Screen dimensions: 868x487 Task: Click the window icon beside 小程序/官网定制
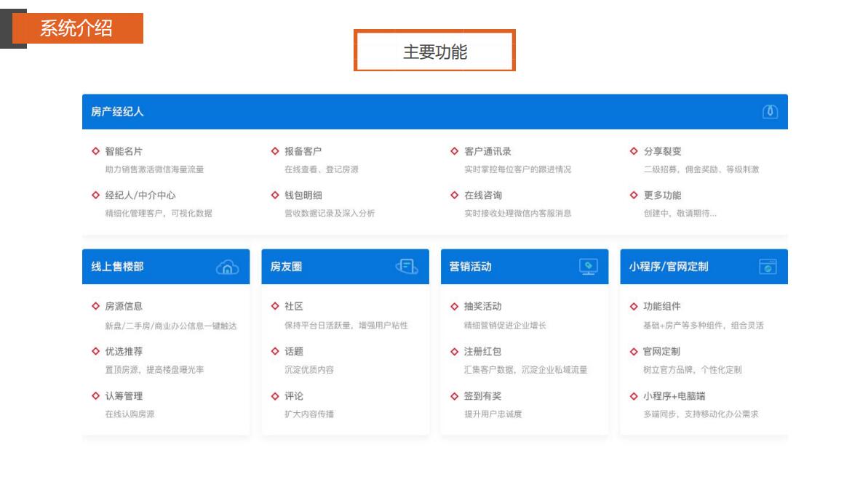point(768,267)
